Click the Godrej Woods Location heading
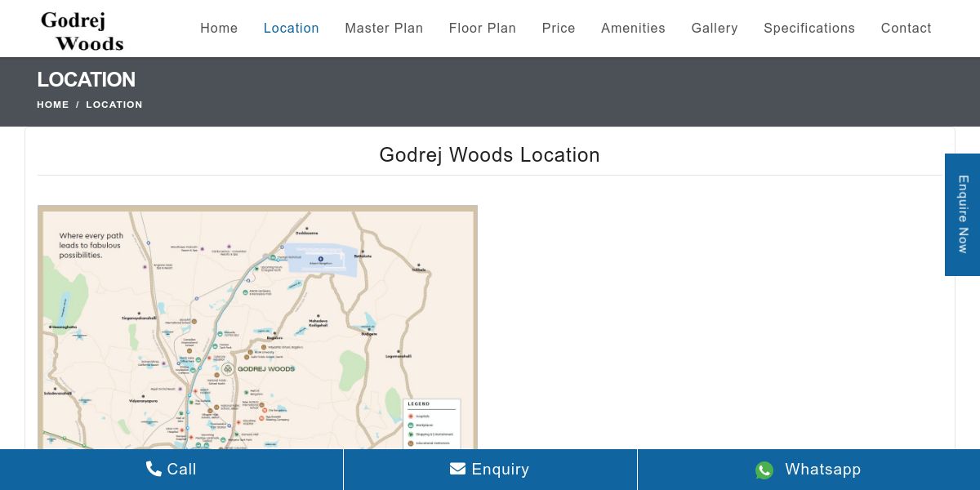The width and height of the screenshot is (980, 490). (490, 155)
